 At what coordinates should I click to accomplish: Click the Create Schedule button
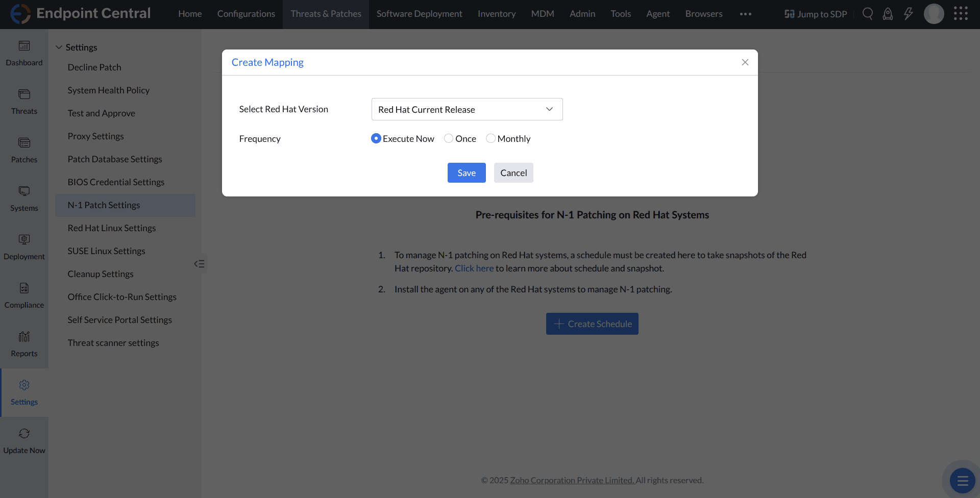[592, 324]
